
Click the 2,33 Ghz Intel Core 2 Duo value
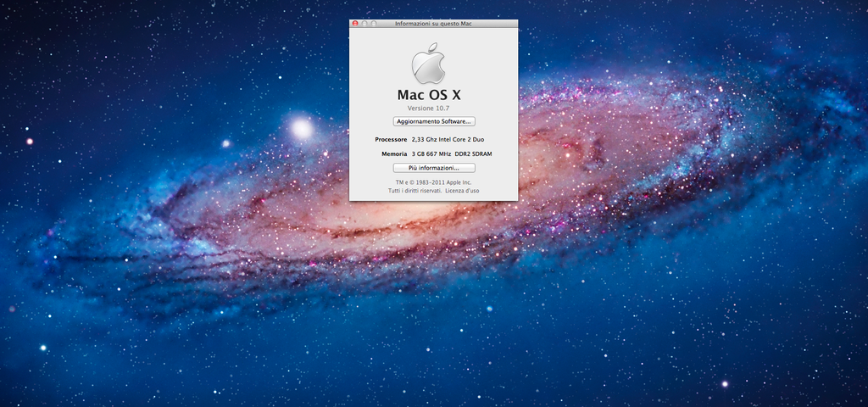pyautogui.click(x=448, y=140)
